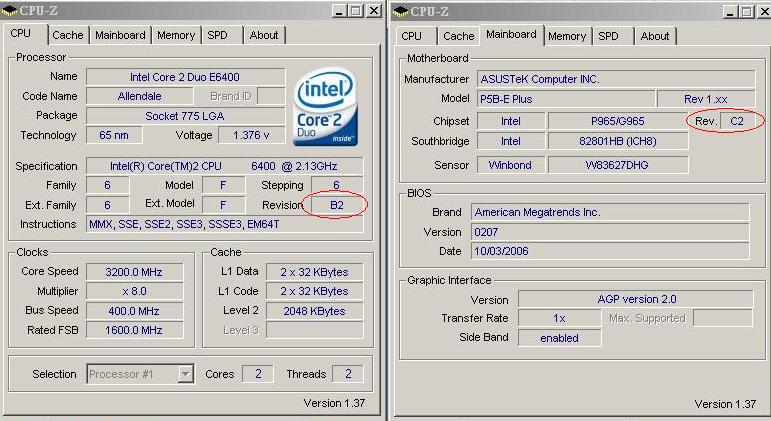Image resolution: width=771 pixels, height=421 pixels.
Task: Click the Cores count value '2'
Action: point(258,374)
